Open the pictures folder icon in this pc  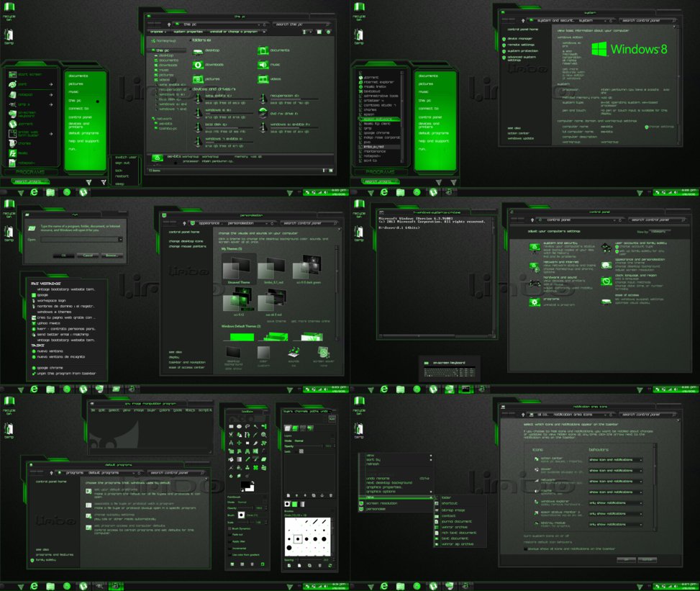(198, 79)
